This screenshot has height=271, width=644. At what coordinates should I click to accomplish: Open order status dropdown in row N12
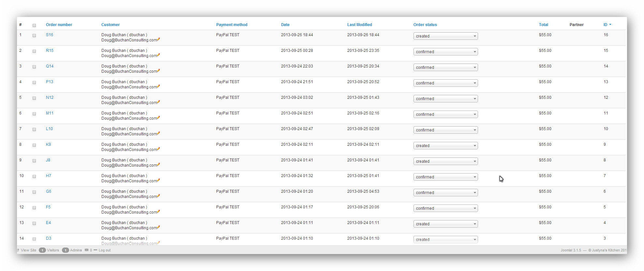(x=445, y=99)
